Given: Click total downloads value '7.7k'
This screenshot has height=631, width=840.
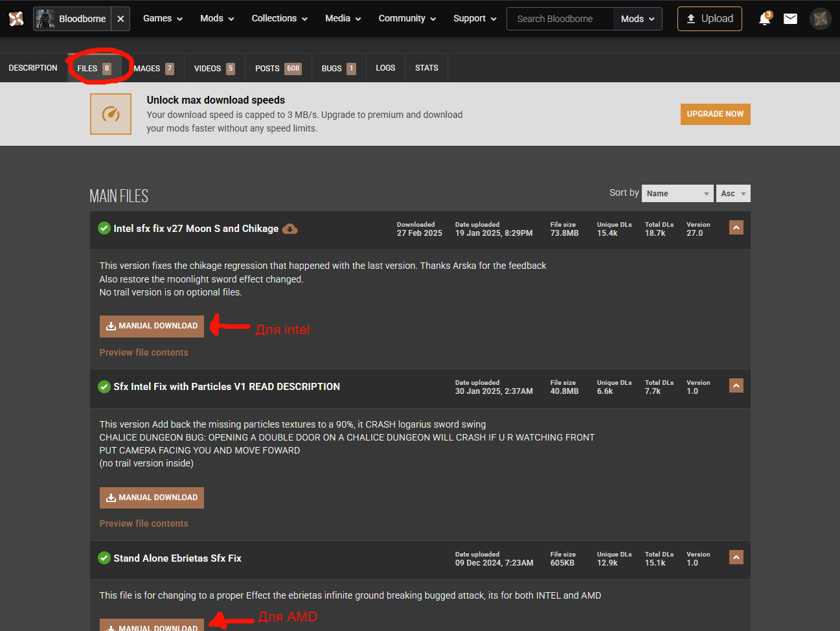Looking at the screenshot, I should [653, 391].
